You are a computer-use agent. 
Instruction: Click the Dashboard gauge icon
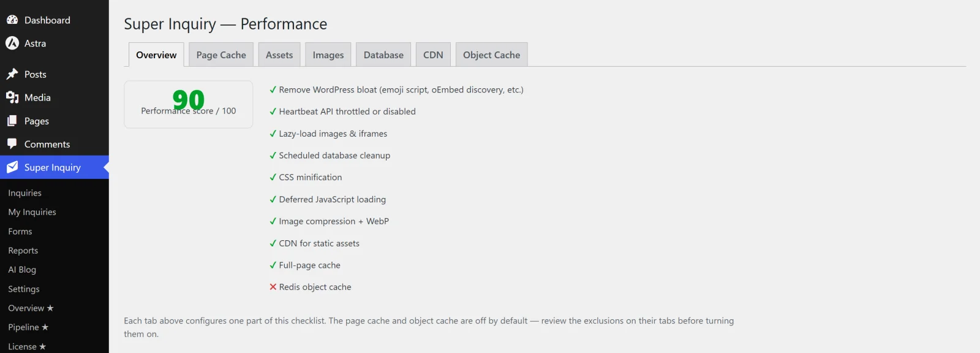pyautogui.click(x=12, y=20)
